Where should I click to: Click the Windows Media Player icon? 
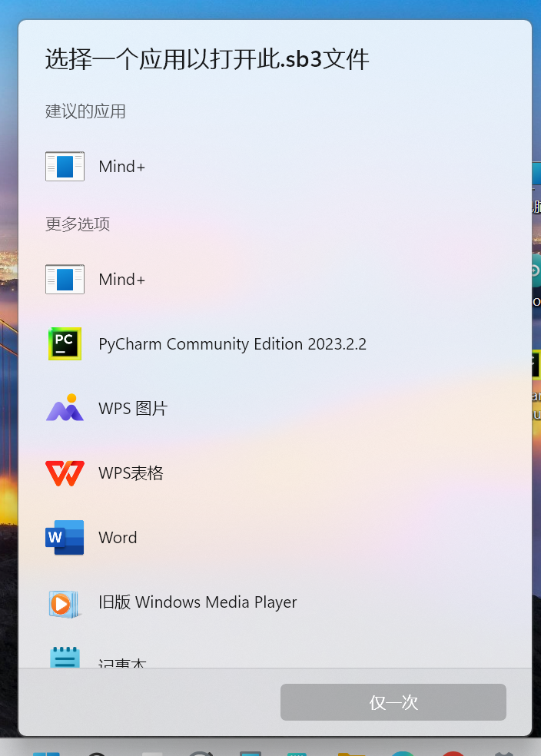(x=64, y=604)
